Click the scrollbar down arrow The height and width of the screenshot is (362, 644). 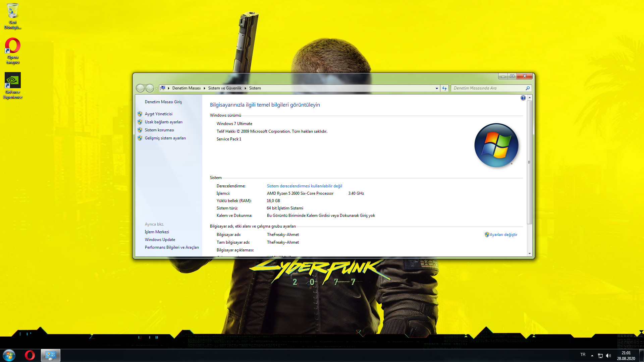click(530, 254)
